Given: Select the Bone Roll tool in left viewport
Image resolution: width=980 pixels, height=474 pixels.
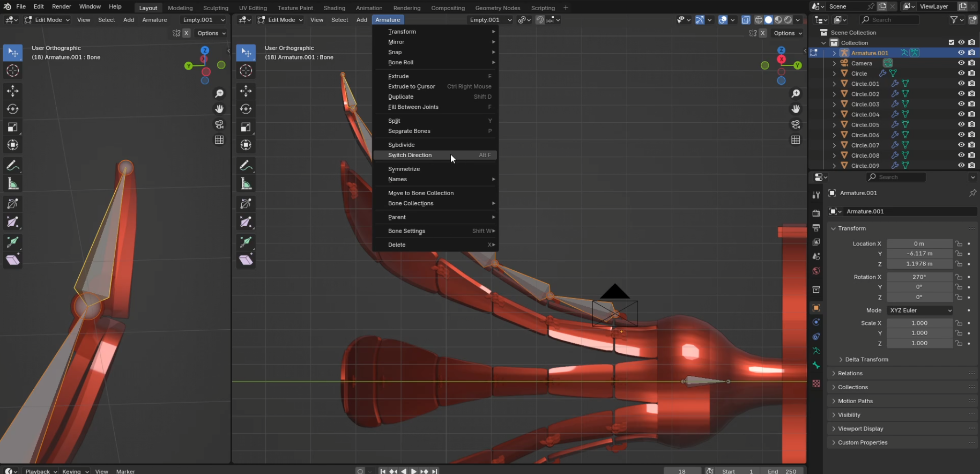Looking at the screenshot, I should tap(13, 203).
